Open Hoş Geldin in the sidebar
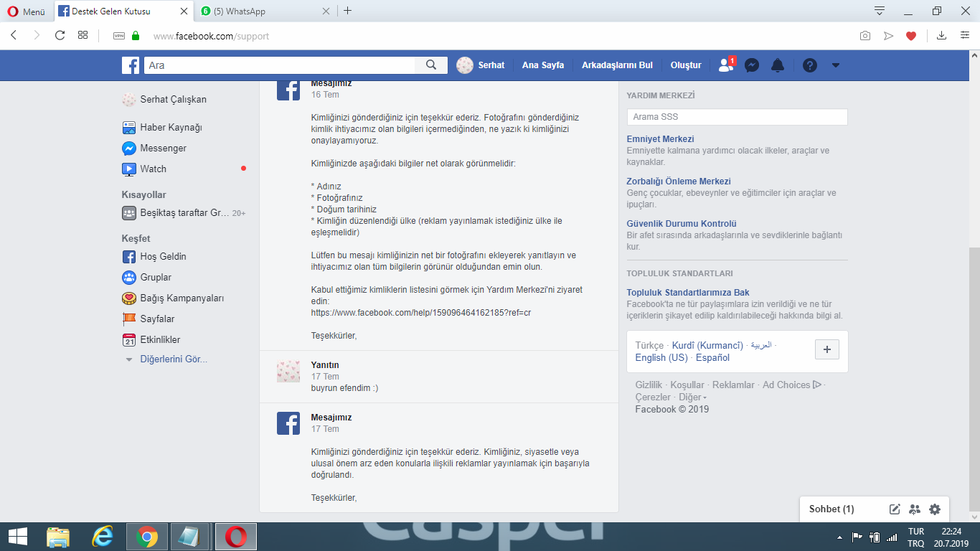980x551 pixels. pos(154,257)
